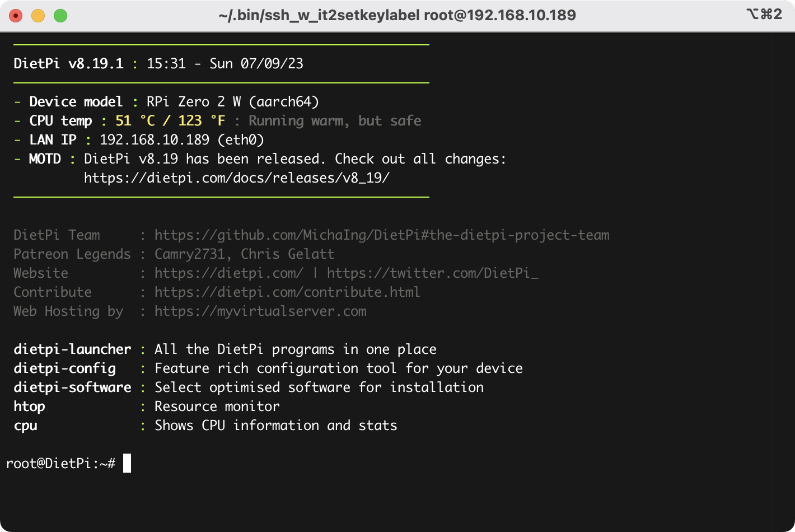The image size is (795, 532).
Task: Click the cpu command name
Action: tap(25, 426)
